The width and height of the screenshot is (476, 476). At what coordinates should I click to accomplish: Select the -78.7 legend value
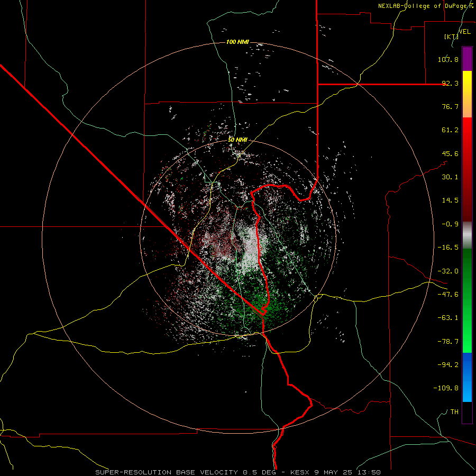pos(448,342)
